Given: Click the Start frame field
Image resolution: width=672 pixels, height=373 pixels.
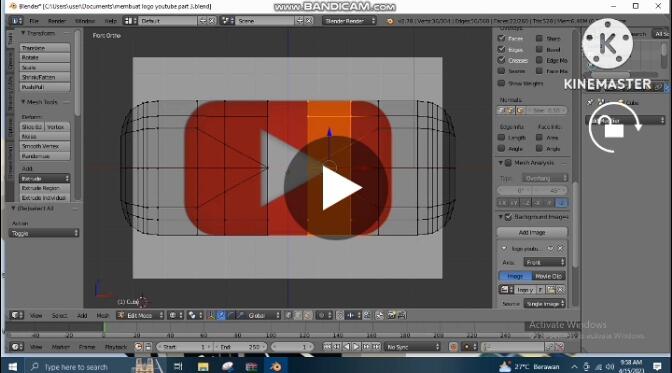Looking at the screenshot, I should (x=184, y=347).
